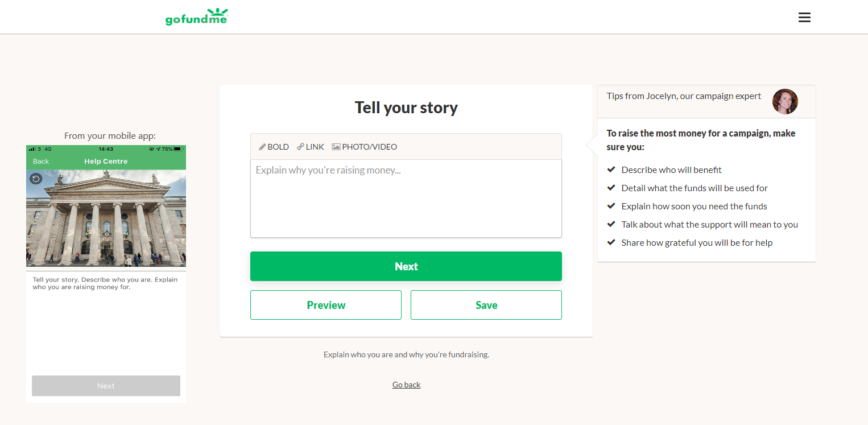Click 'Talk about what the support will mean to you'

point(709,224)
